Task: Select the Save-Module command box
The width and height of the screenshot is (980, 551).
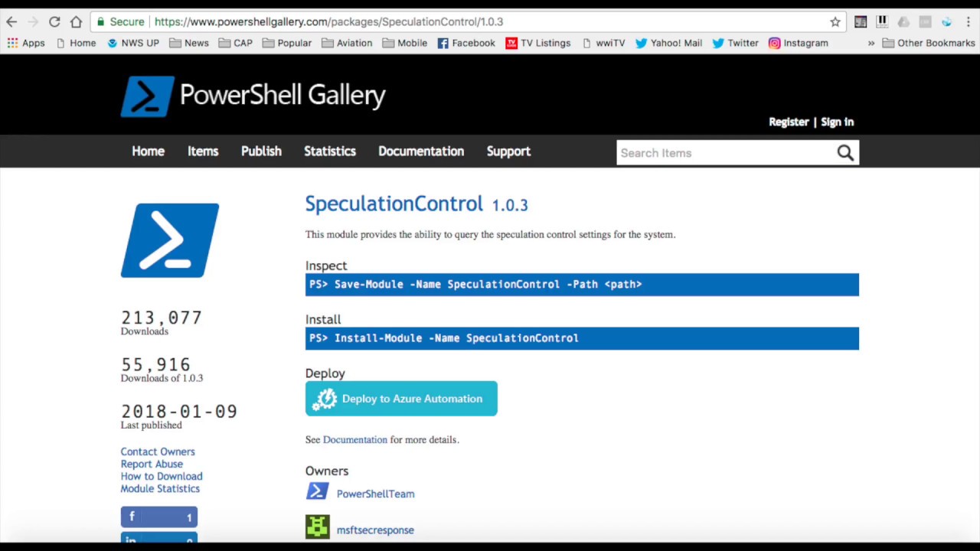Action: click(x=582, y=285)
